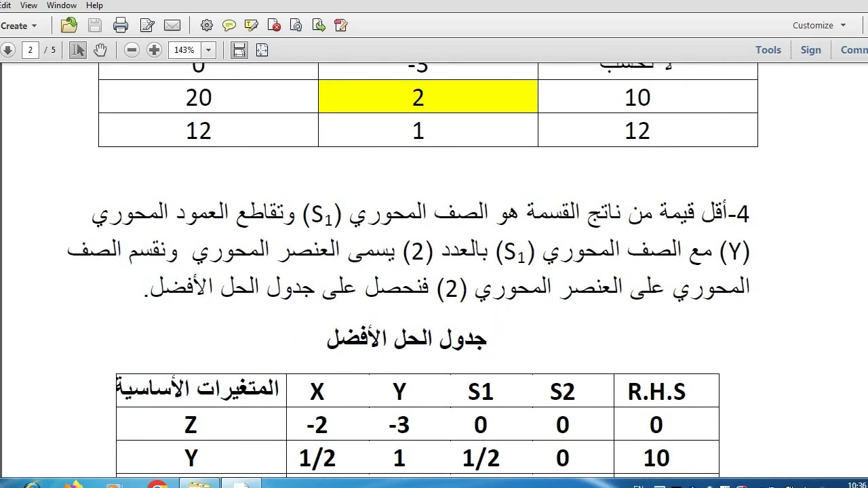Image resolution: width=868 pixels, height=488 pixels.
Task: Click the cell with value 20
Action: 208,96
